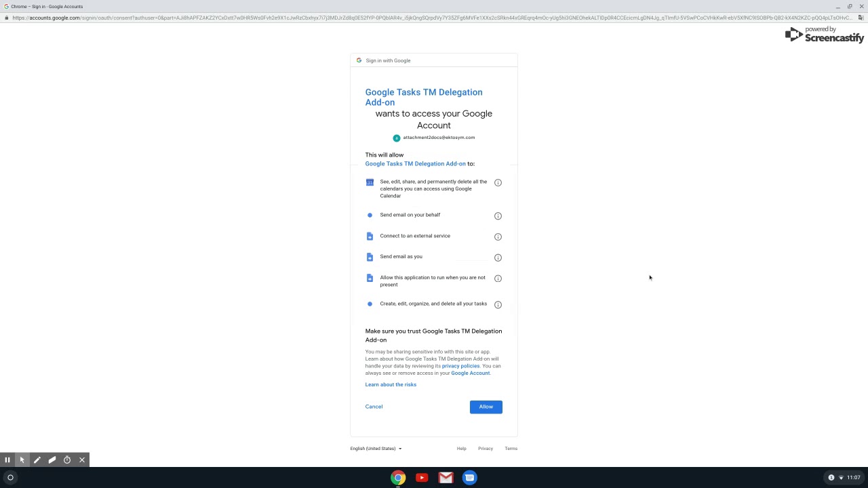
Task: Select the eraser tool
Action: tap(52, 460)
